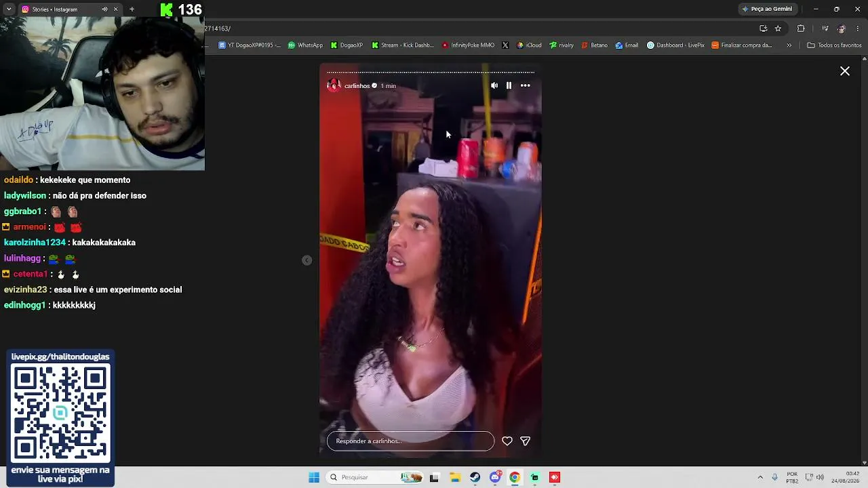Open the POR PTB2 language switcher

792,477
